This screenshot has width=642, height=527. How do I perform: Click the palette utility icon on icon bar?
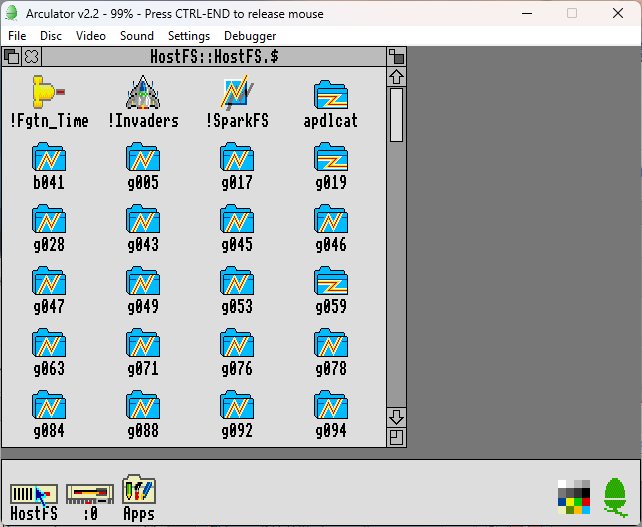point(574,497)
